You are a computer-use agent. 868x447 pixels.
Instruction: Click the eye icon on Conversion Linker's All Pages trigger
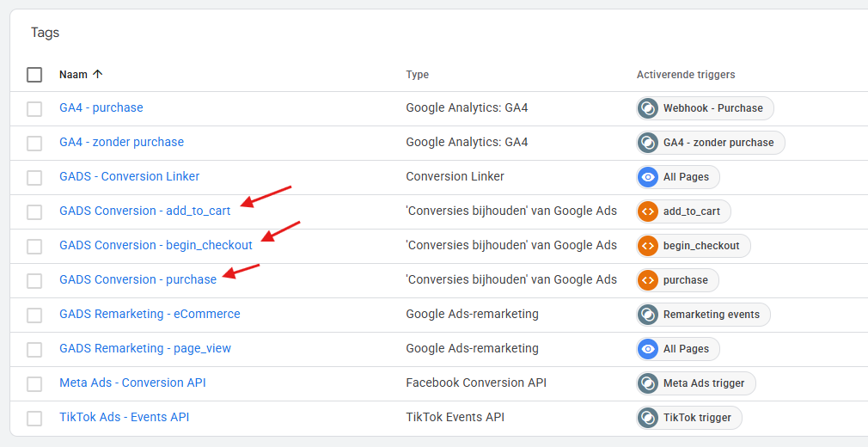648,177
